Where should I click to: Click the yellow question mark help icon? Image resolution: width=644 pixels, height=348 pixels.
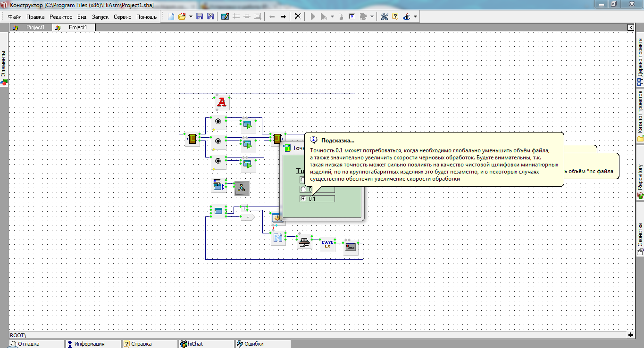(x=395, y=17)
